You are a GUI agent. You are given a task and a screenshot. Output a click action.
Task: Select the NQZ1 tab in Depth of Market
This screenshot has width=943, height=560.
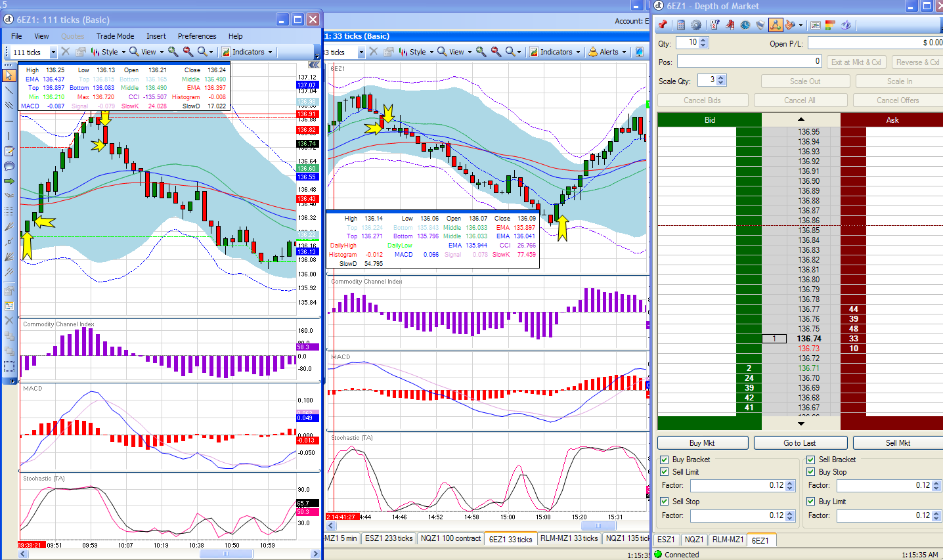694,540
